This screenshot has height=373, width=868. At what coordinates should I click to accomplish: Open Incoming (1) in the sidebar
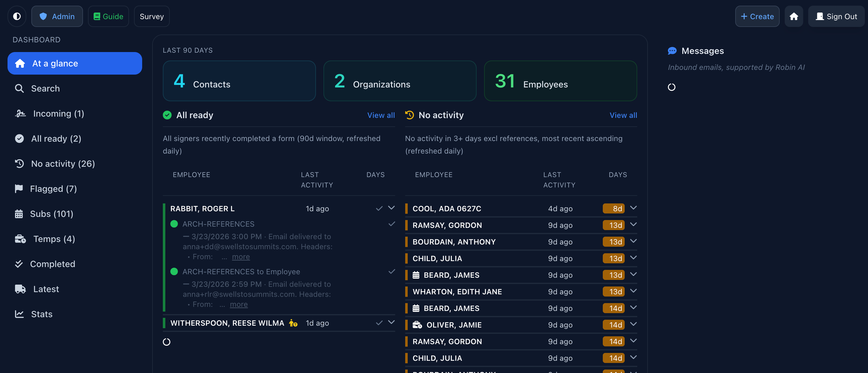(x=58, y=114)
